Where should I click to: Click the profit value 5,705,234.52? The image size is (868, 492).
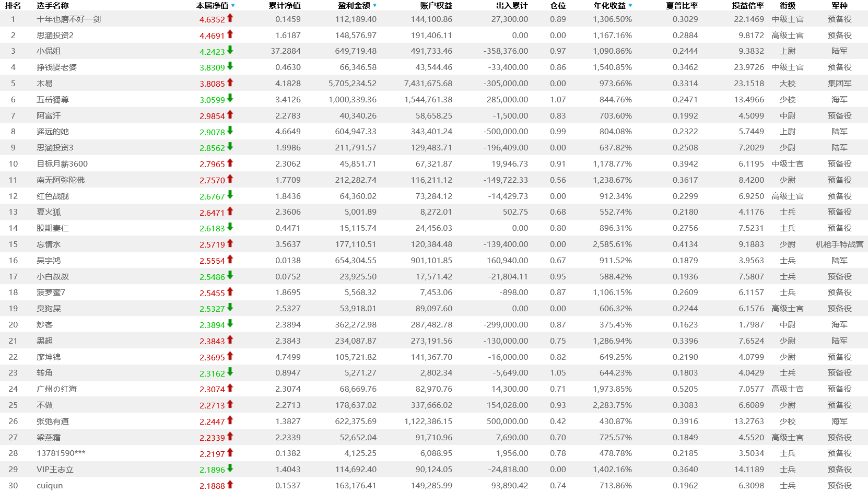pos(353,84)
